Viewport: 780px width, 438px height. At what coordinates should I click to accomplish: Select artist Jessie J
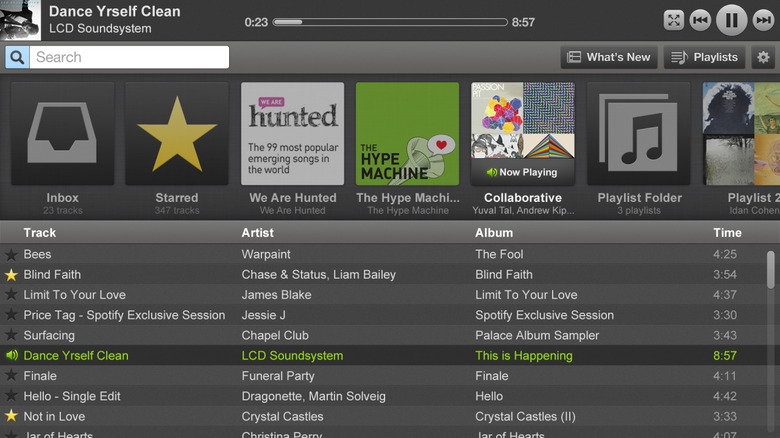264,315
